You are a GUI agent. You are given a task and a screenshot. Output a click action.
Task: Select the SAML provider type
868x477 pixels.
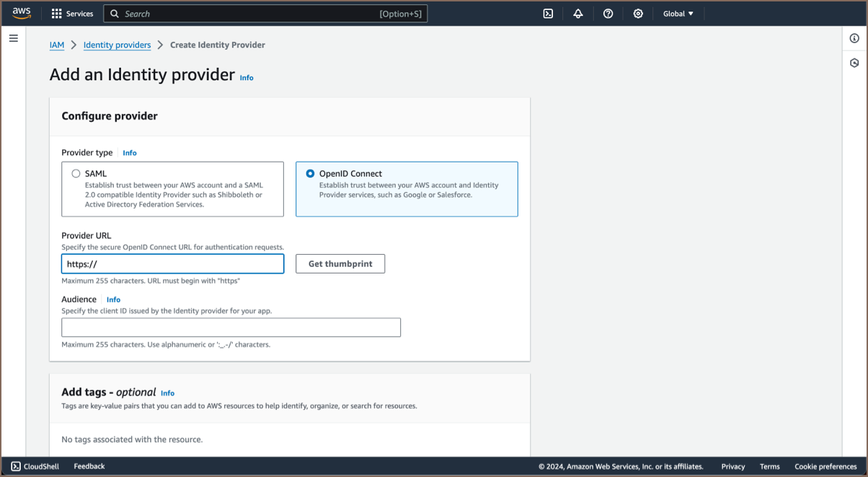click(x=76, y=174)
